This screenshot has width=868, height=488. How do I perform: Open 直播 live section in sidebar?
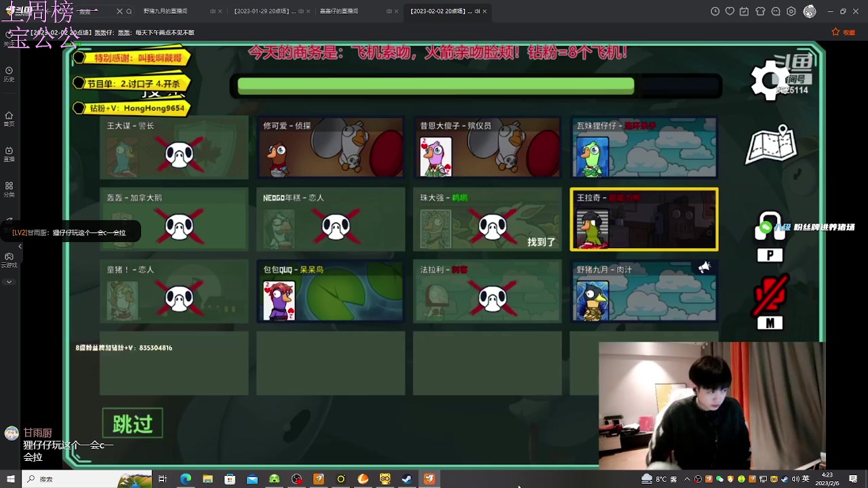click(9, 155)
